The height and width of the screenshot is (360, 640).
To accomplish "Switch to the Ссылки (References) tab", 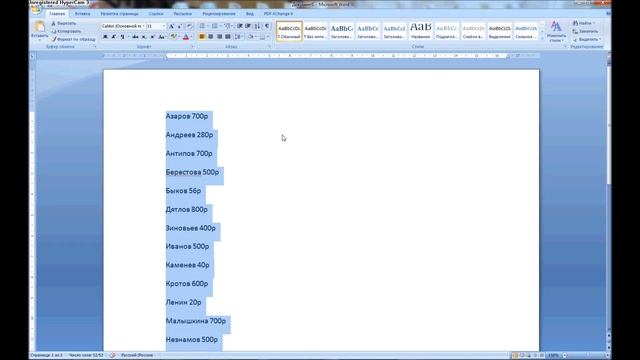I will coord(156,13).
